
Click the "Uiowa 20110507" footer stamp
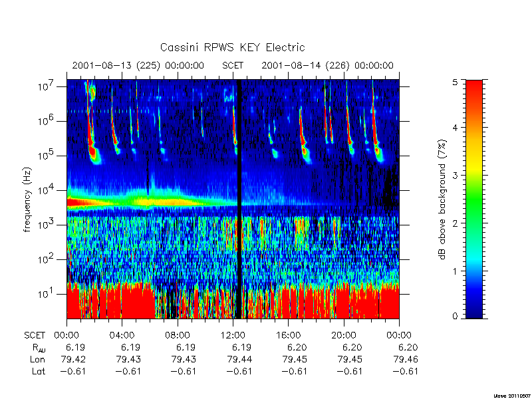(x=512, y=396)
